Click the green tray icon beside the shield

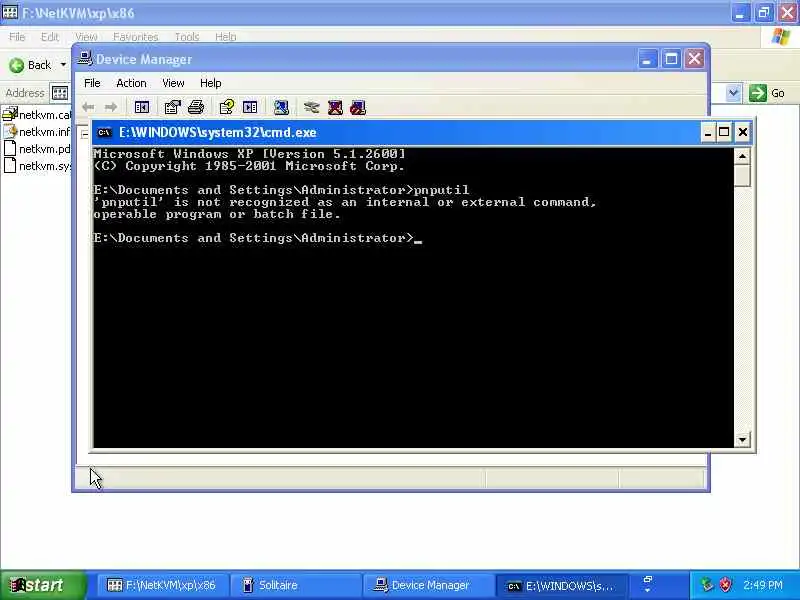(x=707, y=584)
